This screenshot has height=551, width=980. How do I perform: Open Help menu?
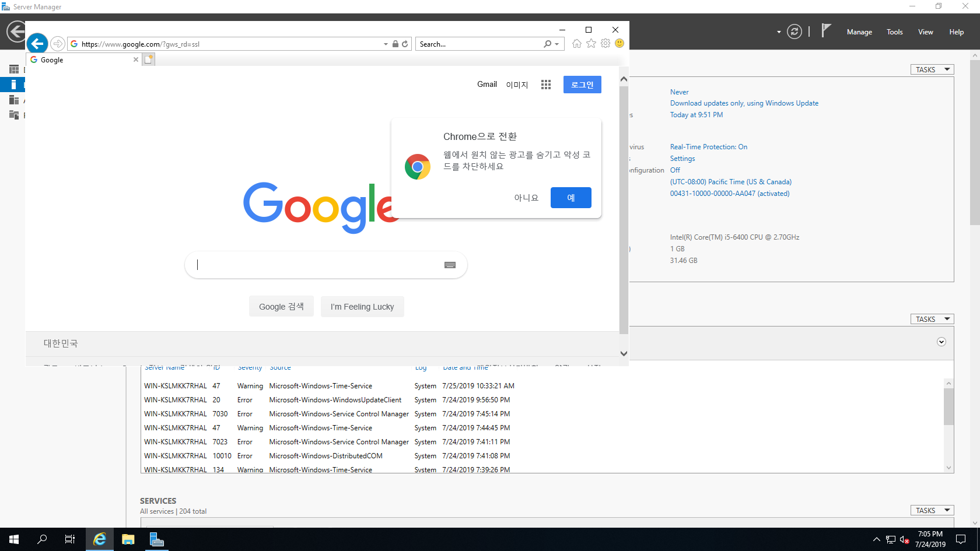[x=956, y=32]
